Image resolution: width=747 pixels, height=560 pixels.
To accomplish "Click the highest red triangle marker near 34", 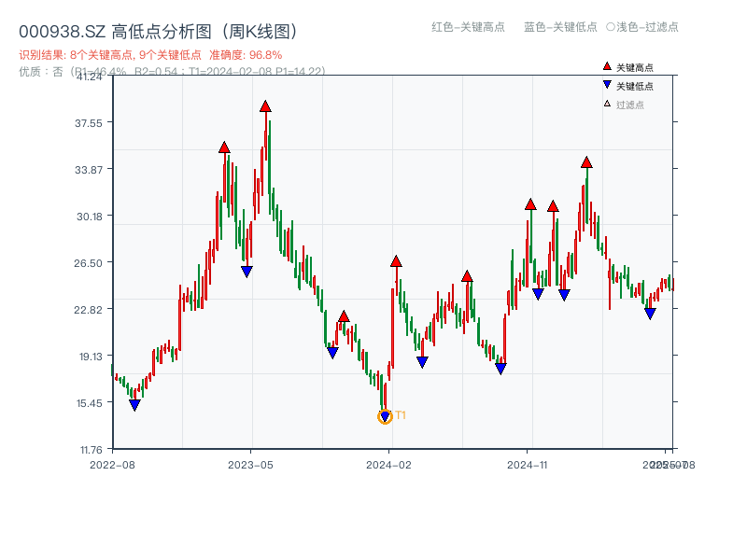I will pos(587,162).
